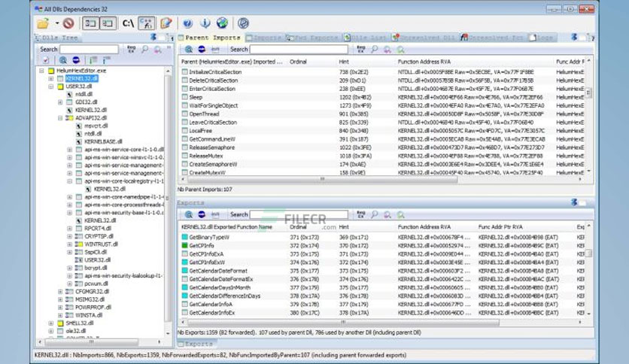Switch to the Unresolved Dll tab
The width and height of the screenshot is (629, 364).
(x=424, y=38)
